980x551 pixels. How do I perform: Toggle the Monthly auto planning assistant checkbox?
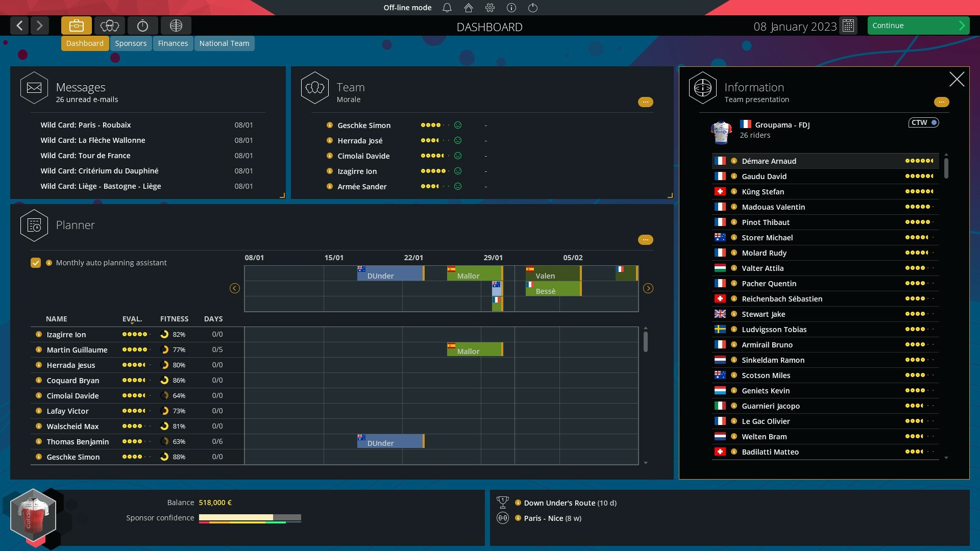coord(35,262)
